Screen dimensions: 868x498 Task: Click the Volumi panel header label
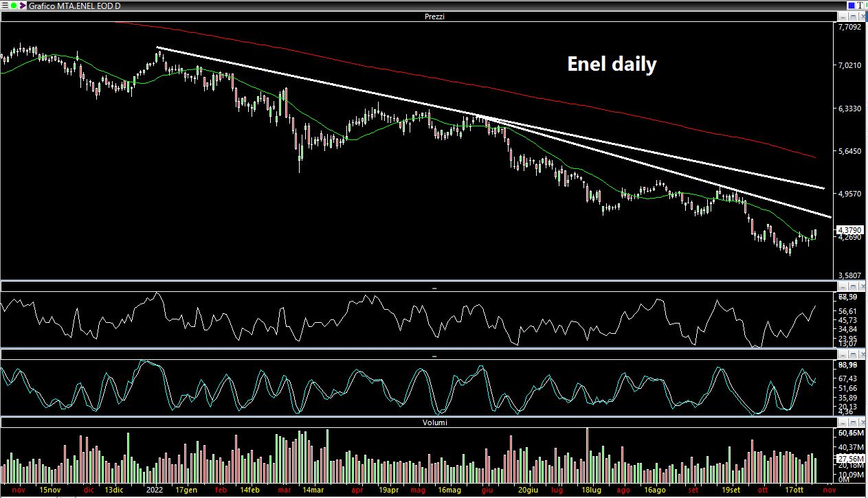(434, 422)
